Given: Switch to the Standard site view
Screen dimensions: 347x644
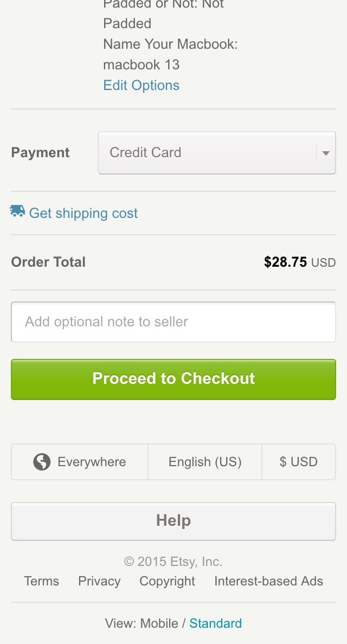Looking at the screenshot, I should click(x=215, y=623).
